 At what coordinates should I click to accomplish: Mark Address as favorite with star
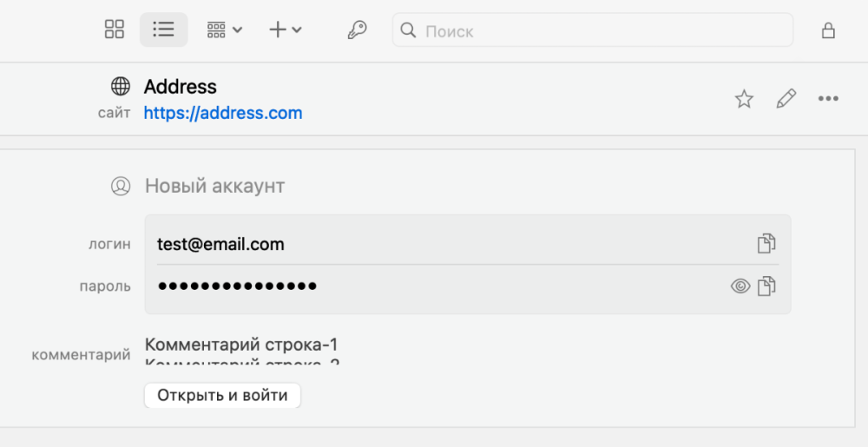[x=744, y=99]
